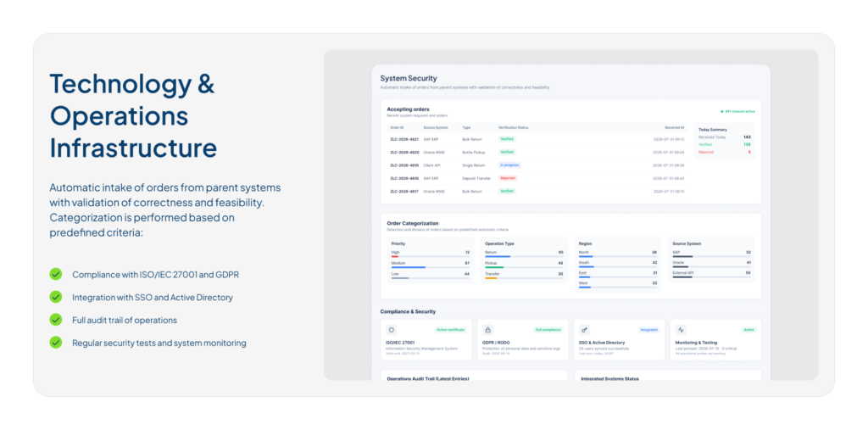
Task: Sort by the Verification Status column header
Action: tap(513, 127)
